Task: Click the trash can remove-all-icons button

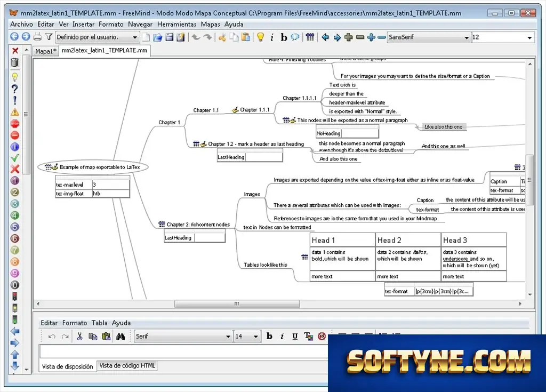Action: [x=14, y=62]
